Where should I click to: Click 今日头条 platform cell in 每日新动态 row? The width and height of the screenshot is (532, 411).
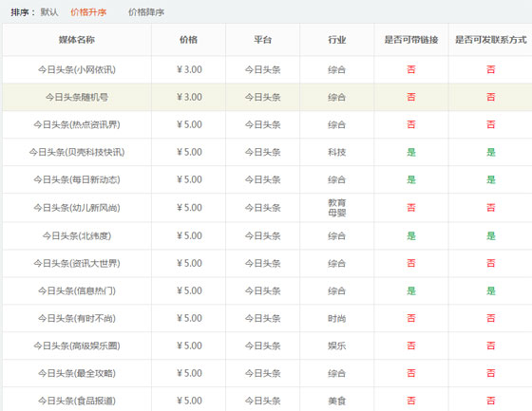coord(263,179)
